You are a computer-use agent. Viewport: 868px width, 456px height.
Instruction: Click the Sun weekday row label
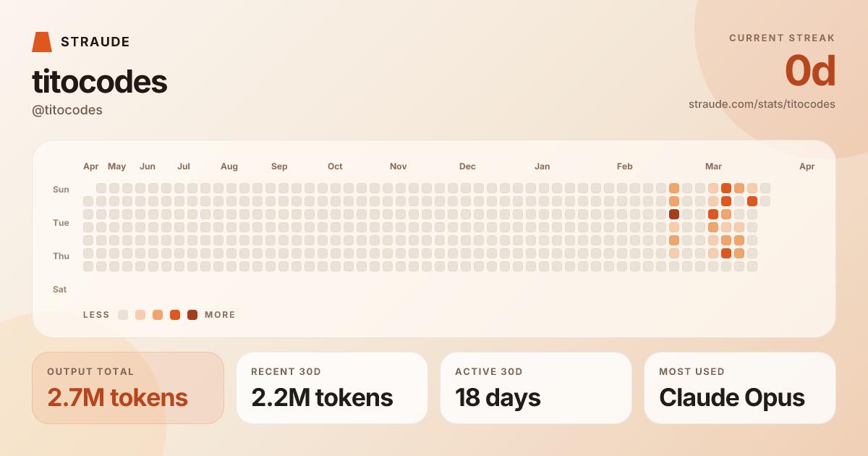(x=61, y=190)
